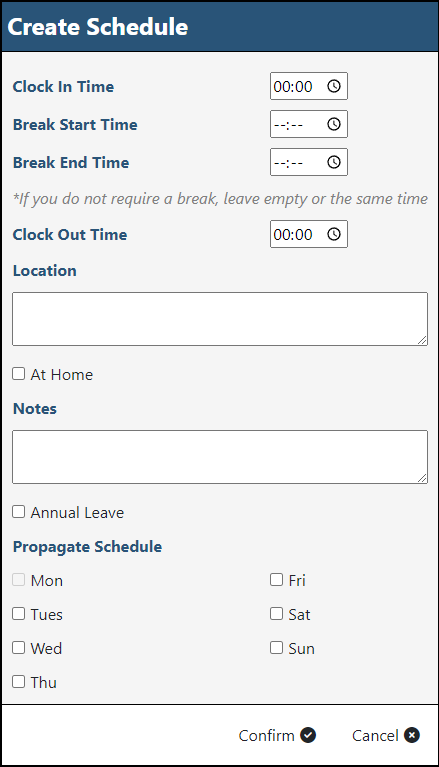This screenshot has width=439, height=767.
Task: Tick the Sun propagate checkbox
Action: [277, 648]
